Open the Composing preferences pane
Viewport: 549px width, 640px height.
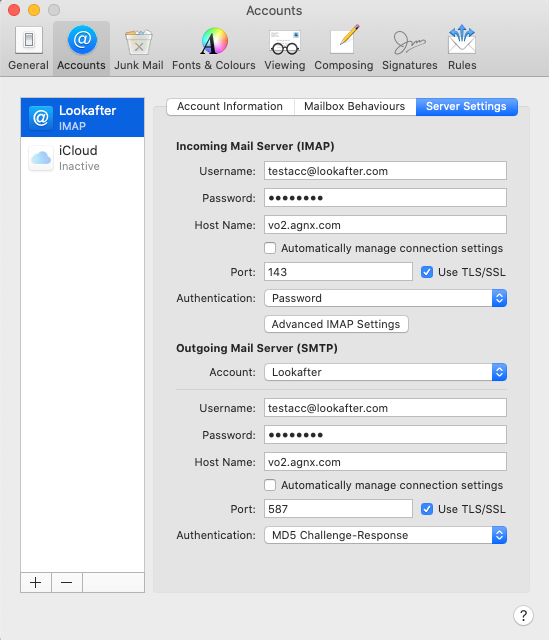point(343,48)
